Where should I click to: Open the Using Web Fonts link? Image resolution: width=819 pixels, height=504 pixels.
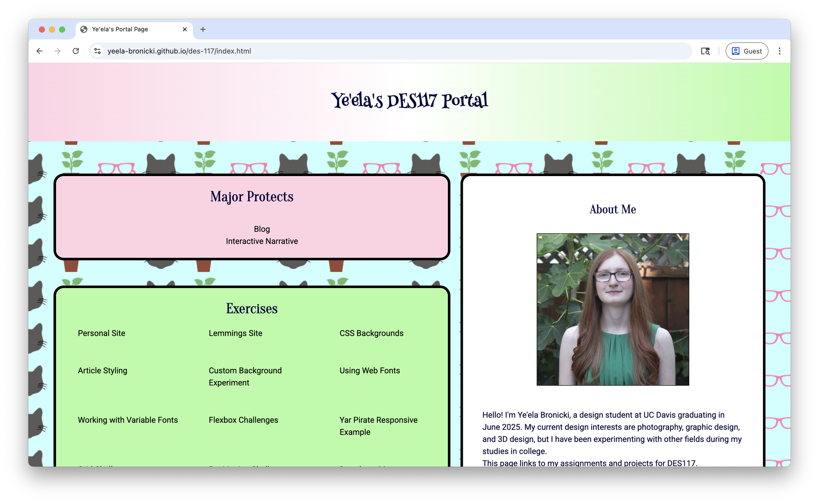pos(369,370)
